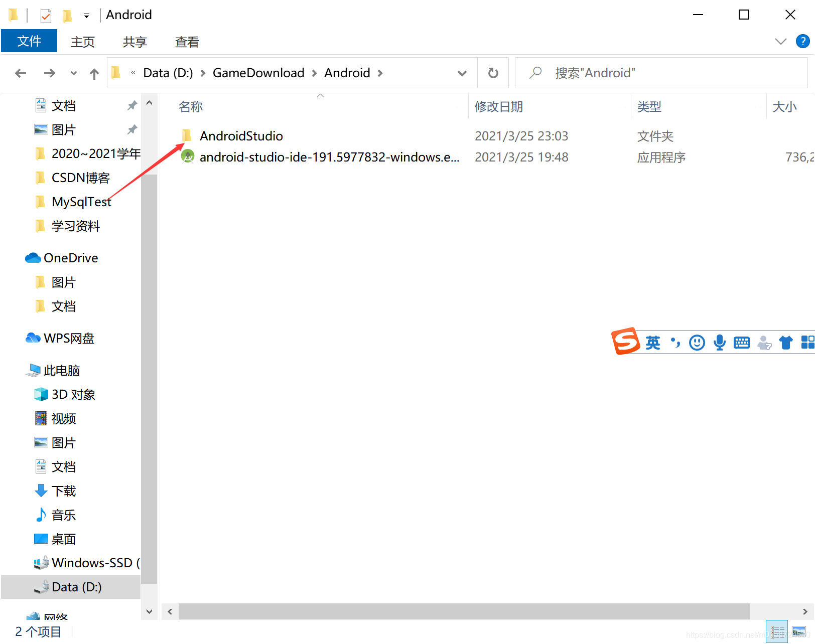Open 文档 under 此电脑
The height and width of the screenshot is (644, 815).
64,466
